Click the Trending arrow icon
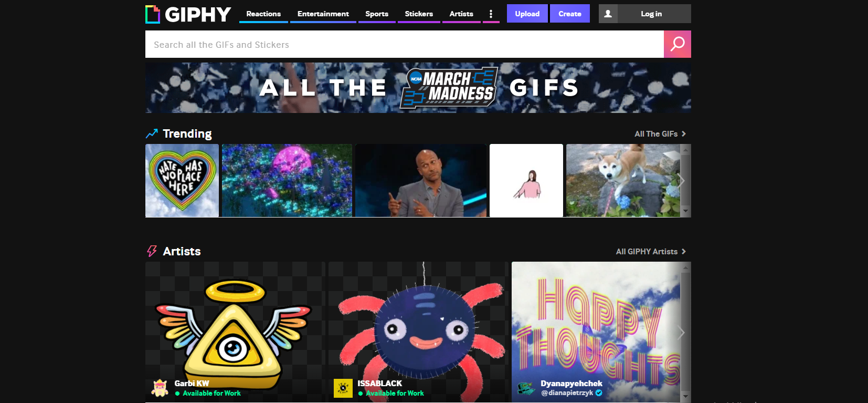 coord(152,133)
